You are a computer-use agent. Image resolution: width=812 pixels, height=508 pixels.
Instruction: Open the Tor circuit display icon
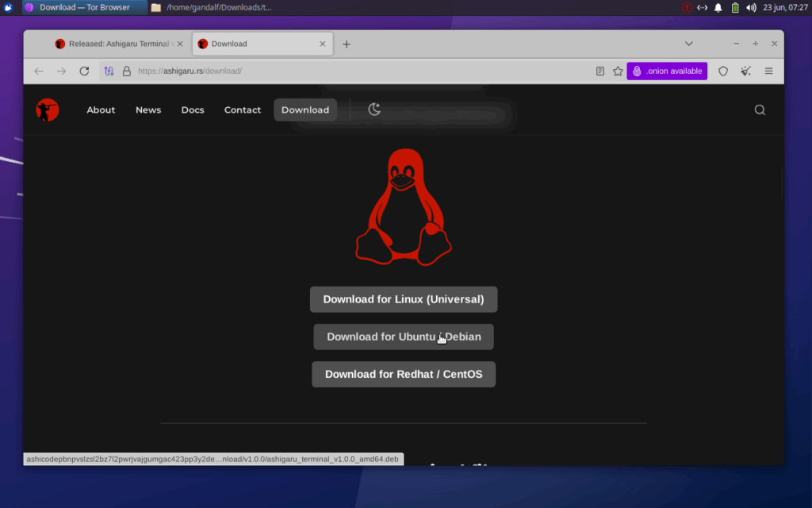(x=109, y=71)
